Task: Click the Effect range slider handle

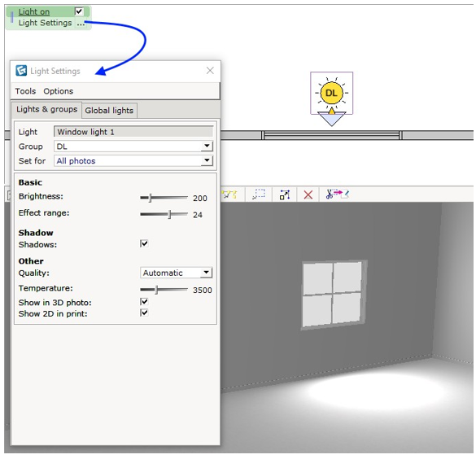Action: [x=170, y=214]
